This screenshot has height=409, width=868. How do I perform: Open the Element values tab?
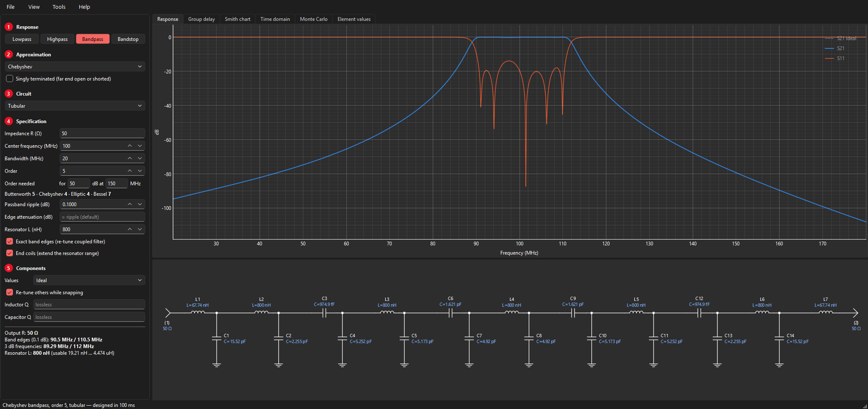point(354,19)
